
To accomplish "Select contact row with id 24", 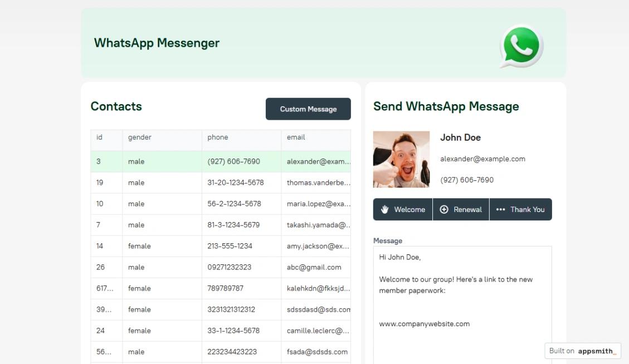I will 221,331.
